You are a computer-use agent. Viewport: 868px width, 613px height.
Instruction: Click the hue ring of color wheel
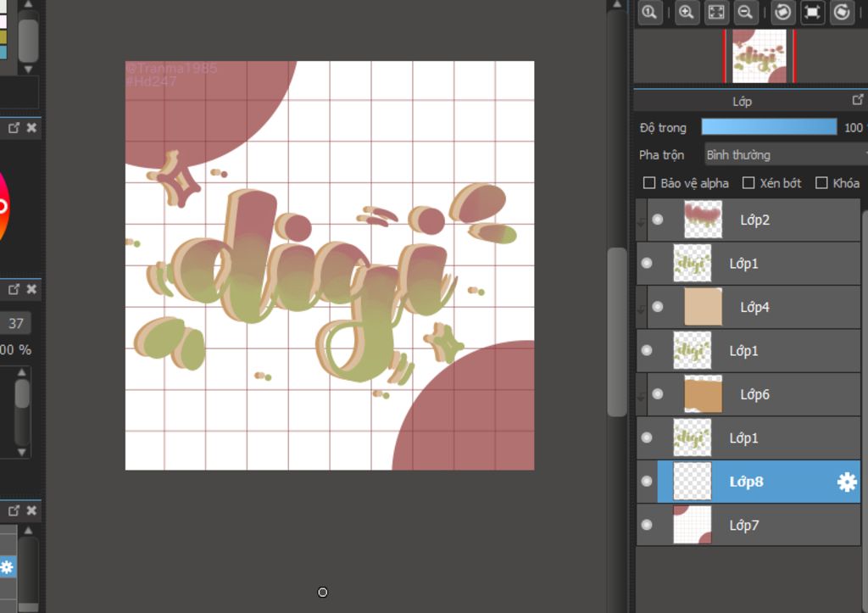pos(3,207)
